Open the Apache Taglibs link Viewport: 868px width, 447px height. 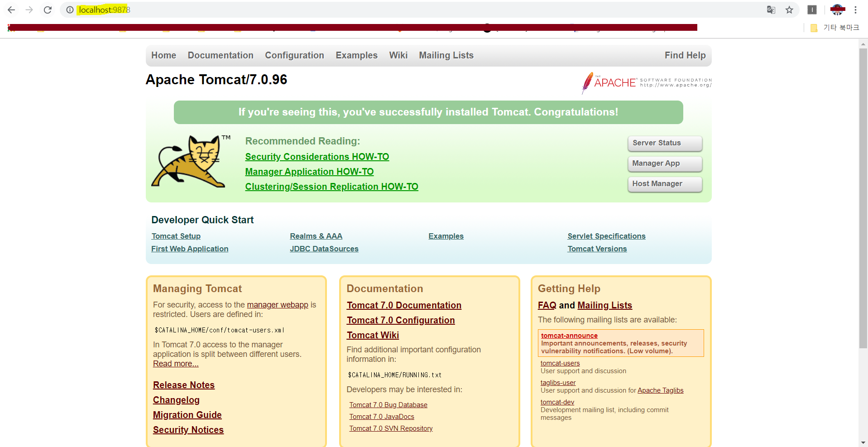click(660, 390)
